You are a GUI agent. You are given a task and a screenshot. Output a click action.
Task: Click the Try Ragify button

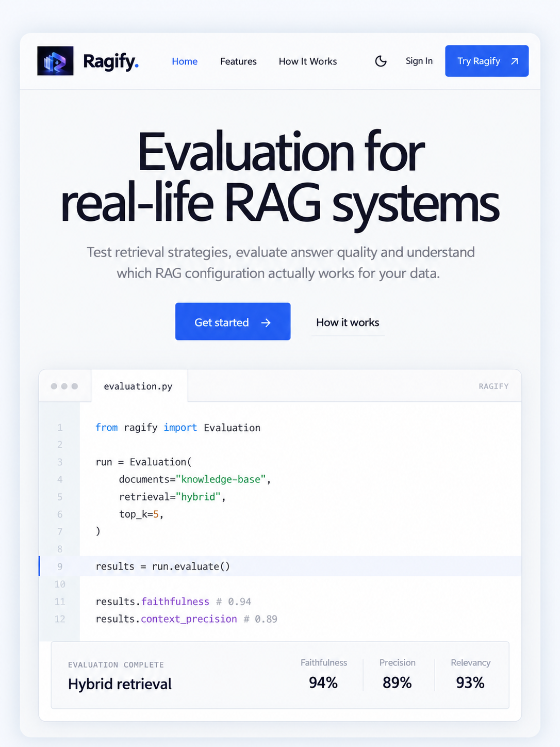[487, 61]
